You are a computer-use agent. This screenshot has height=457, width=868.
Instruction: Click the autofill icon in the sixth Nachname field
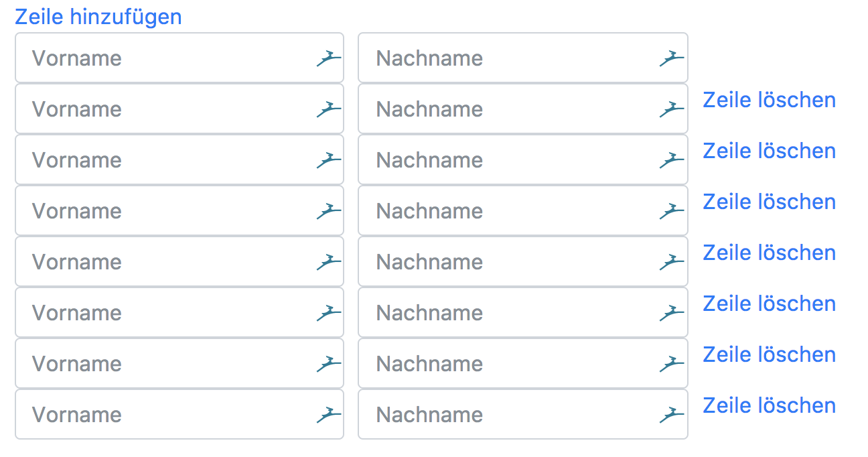coord(672,313)
